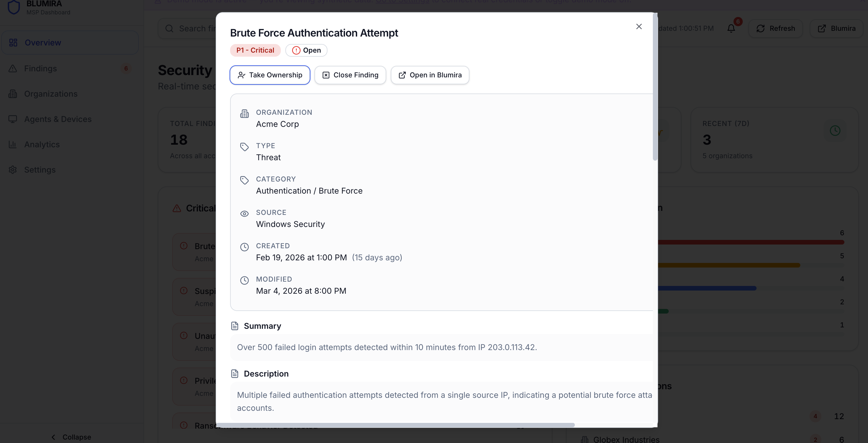Open Settings gear in sidebar

(13, 170)
